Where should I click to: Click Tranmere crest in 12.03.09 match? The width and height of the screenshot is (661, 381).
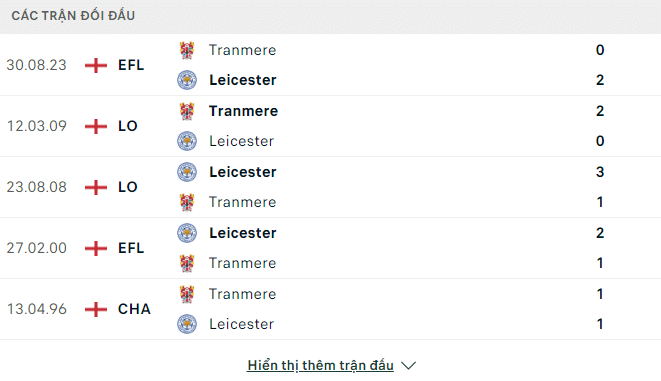[187, 111]
